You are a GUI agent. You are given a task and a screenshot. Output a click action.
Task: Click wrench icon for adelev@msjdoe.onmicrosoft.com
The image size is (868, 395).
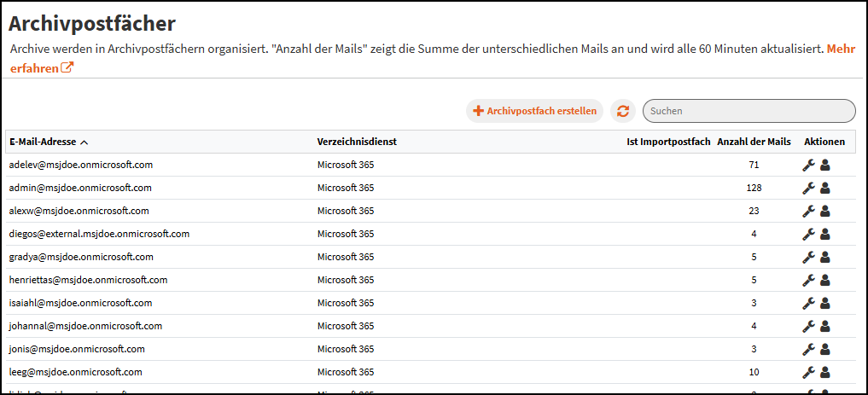click(808, 166)
